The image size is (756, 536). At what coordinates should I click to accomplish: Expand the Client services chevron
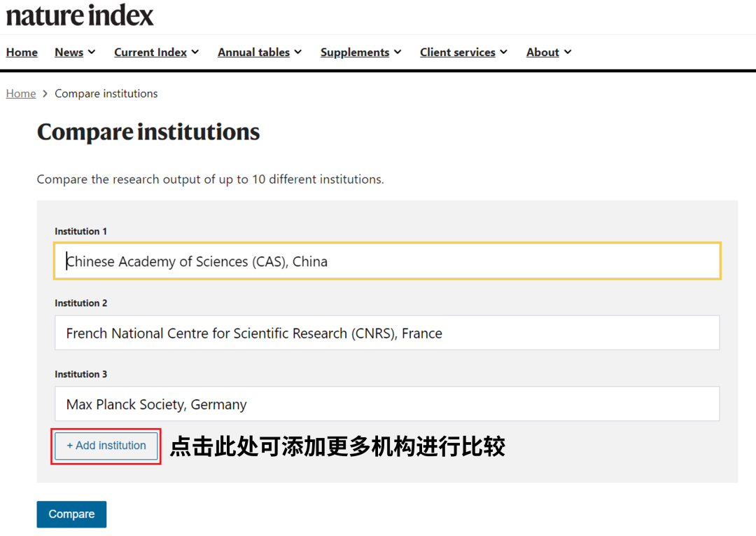[x=504, y=52]
